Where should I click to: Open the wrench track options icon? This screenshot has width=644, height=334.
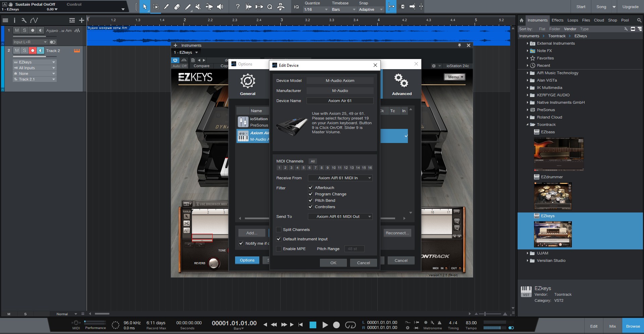click(24, 20)
